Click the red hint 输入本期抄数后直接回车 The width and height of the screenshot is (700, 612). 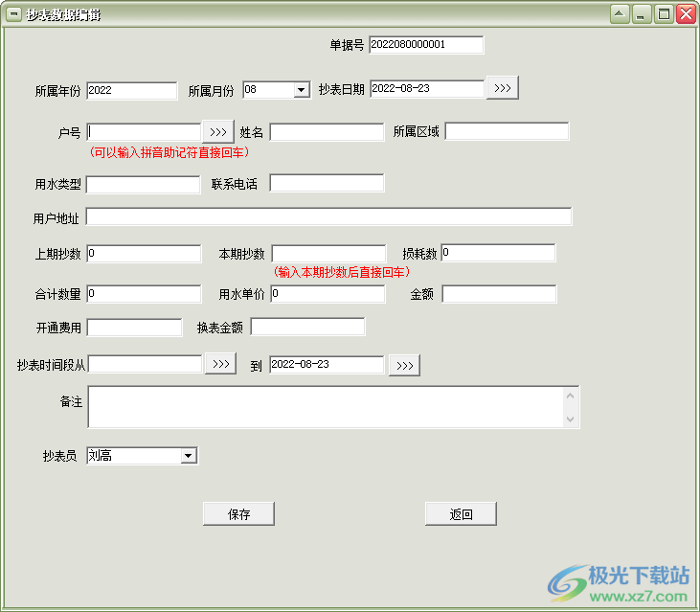[342, 272]
